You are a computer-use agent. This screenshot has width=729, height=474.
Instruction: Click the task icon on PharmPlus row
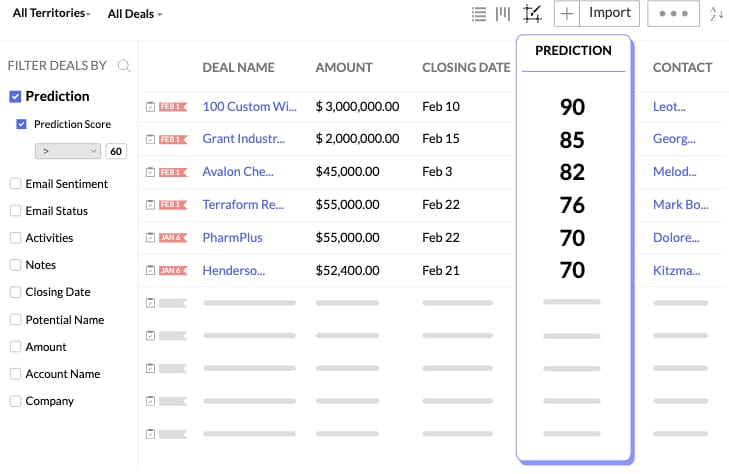(150, 238)
